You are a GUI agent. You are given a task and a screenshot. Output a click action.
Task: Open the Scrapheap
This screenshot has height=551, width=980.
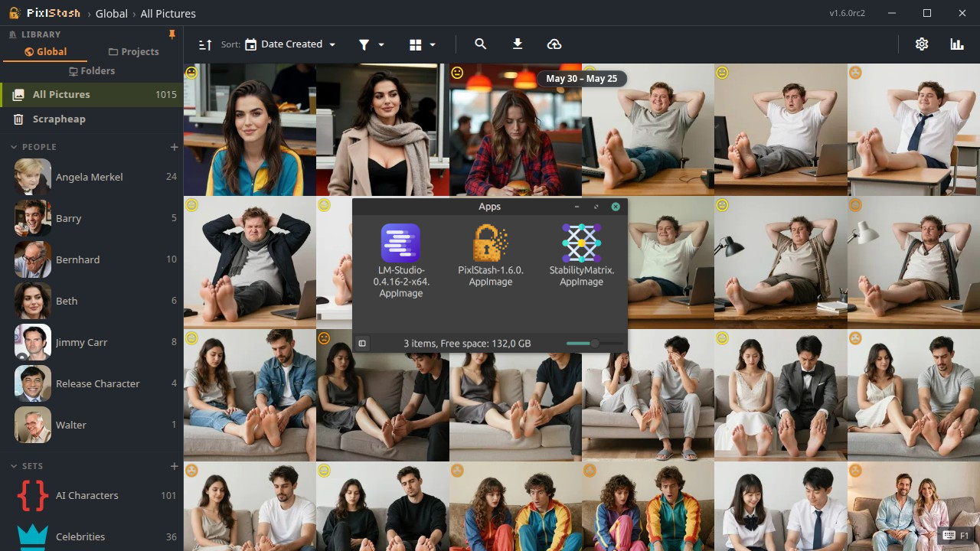pyautogui.click(x=92, y=119)
